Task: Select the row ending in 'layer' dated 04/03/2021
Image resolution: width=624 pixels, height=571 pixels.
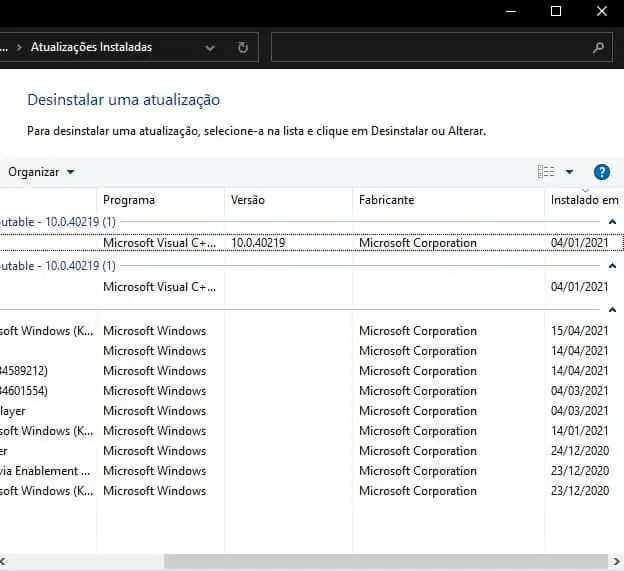Action: [x=312, y=411]
